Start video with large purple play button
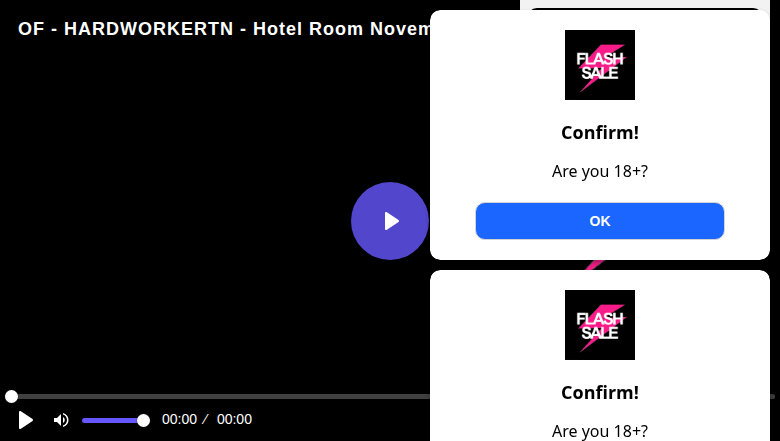The width and height of the screenshot is (780, 441). click(x=390, y=221)
